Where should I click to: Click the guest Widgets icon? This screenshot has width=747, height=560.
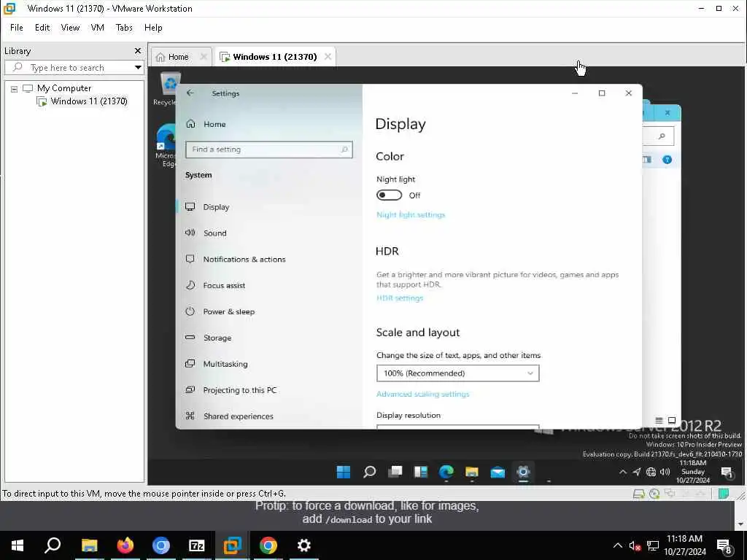click(421, 472)
